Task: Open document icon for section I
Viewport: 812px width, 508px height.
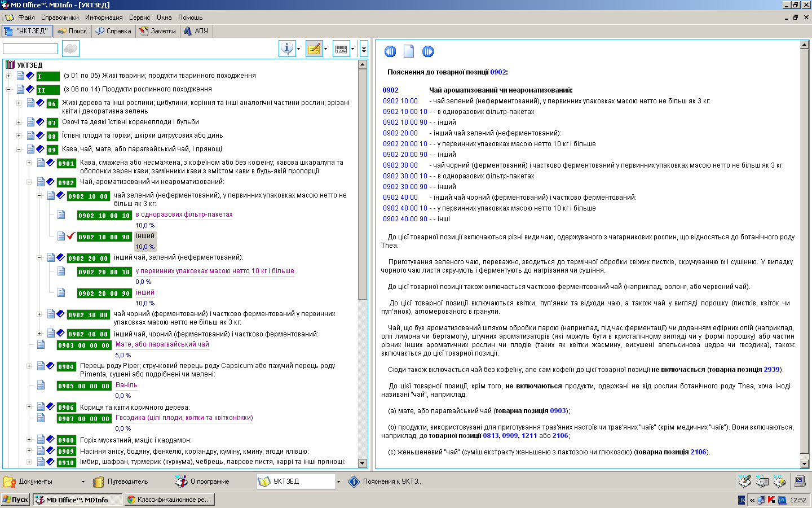Action: 21,76
